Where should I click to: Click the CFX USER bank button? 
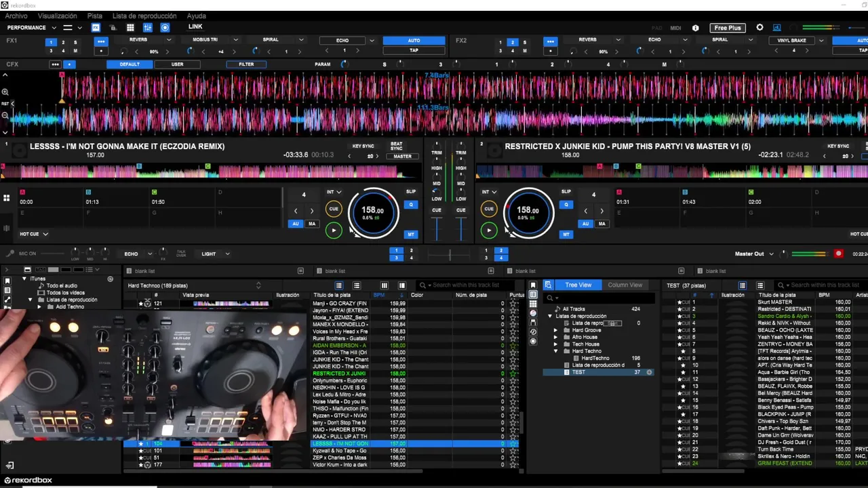(x=177, y=64)
